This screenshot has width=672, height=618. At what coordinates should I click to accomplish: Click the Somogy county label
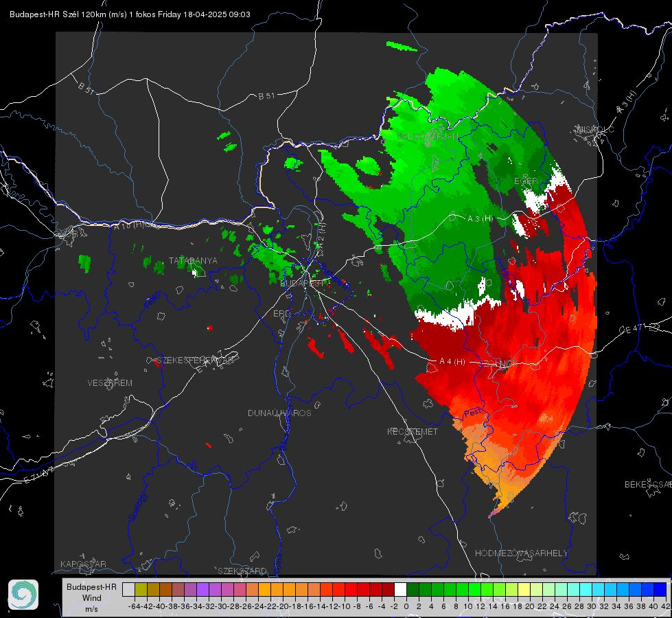[x=137, y=507]
